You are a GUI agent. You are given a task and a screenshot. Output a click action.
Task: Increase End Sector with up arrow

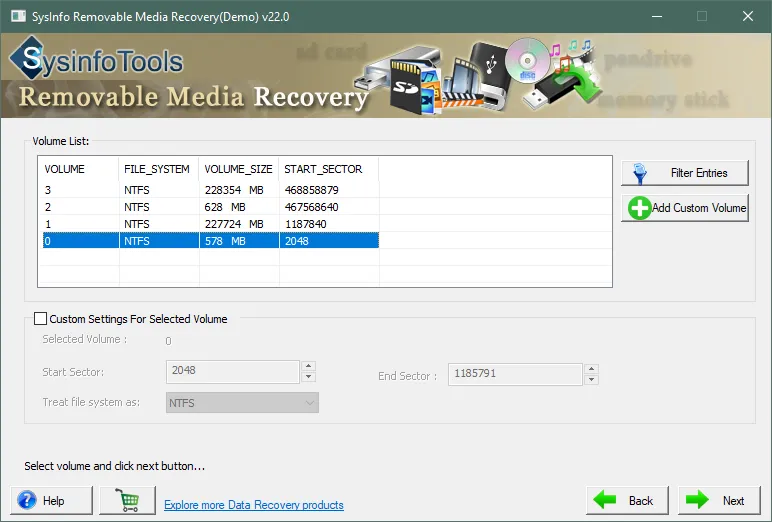pyautogui.click(x=591, y=369)
